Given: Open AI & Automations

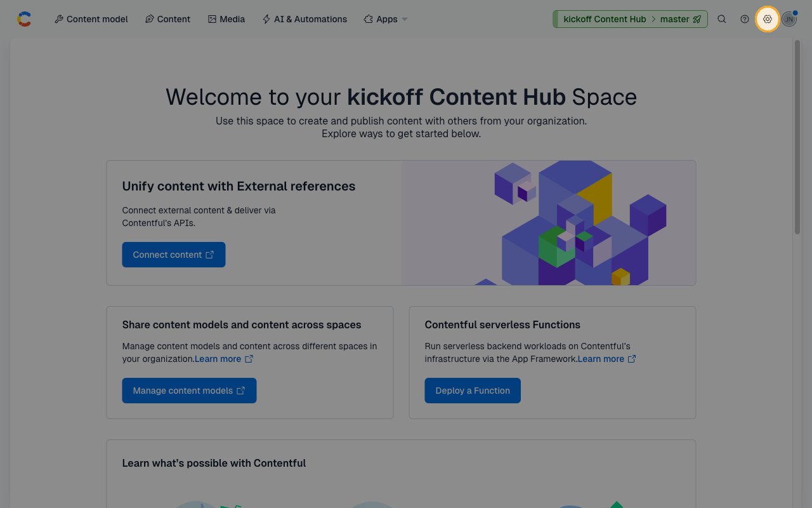Looking at the screenshot, I should pyautogui.click(x=304, y=19).
